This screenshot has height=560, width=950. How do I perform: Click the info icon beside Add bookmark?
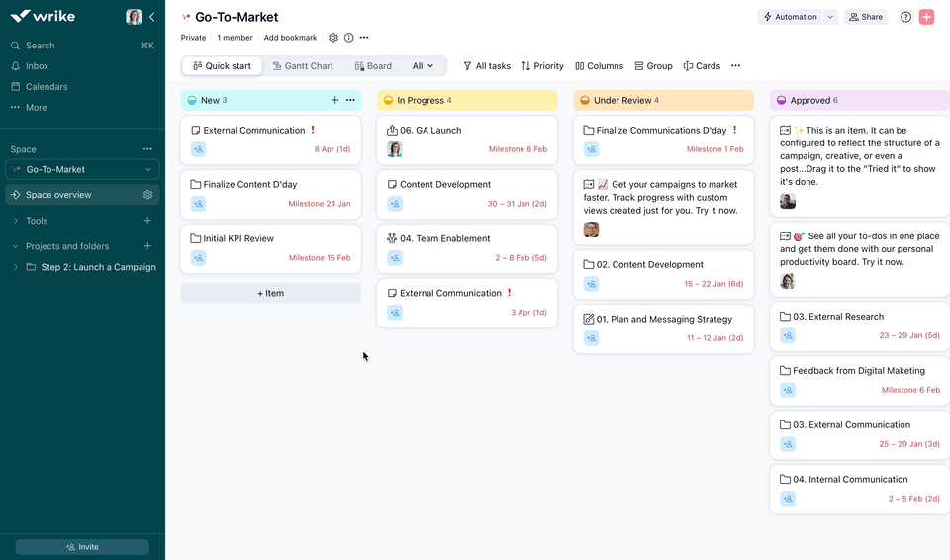point(348,38)
